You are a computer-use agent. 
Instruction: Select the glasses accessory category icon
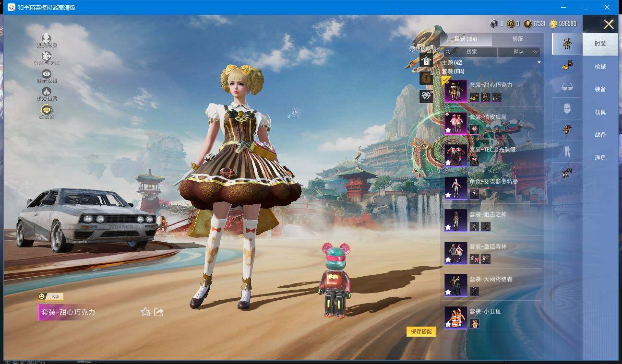(567, 87)
